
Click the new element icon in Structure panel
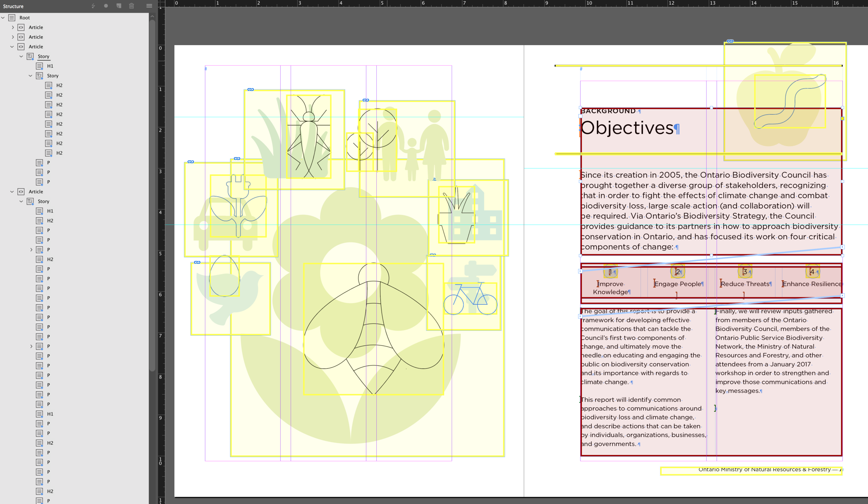[x=119, y=6]
